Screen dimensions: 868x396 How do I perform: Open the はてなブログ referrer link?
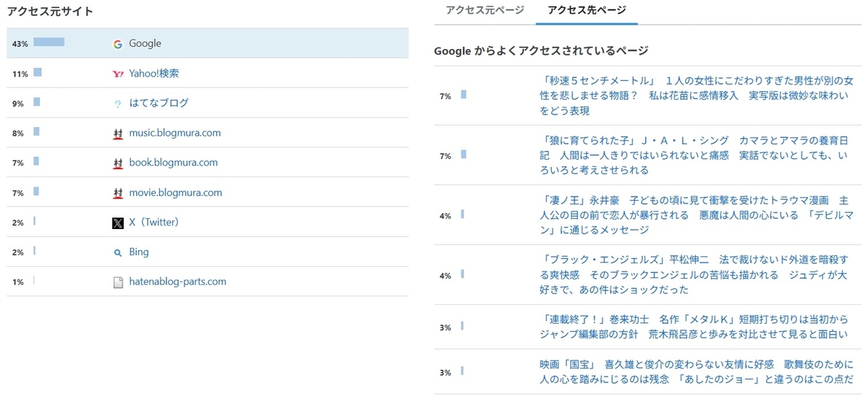coord(158,103)
